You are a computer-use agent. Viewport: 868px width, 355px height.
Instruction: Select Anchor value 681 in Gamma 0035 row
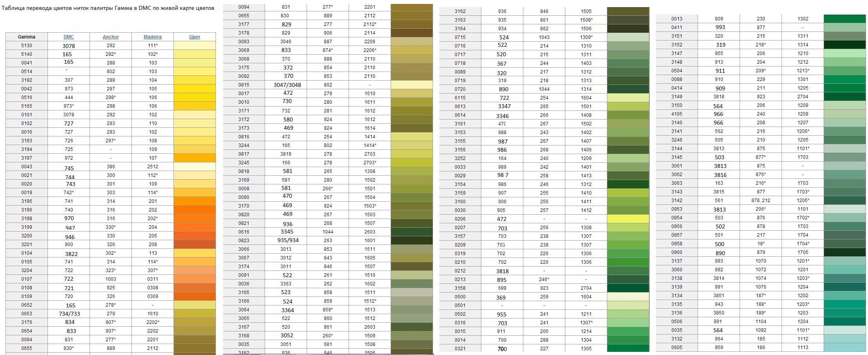[328, 344]
